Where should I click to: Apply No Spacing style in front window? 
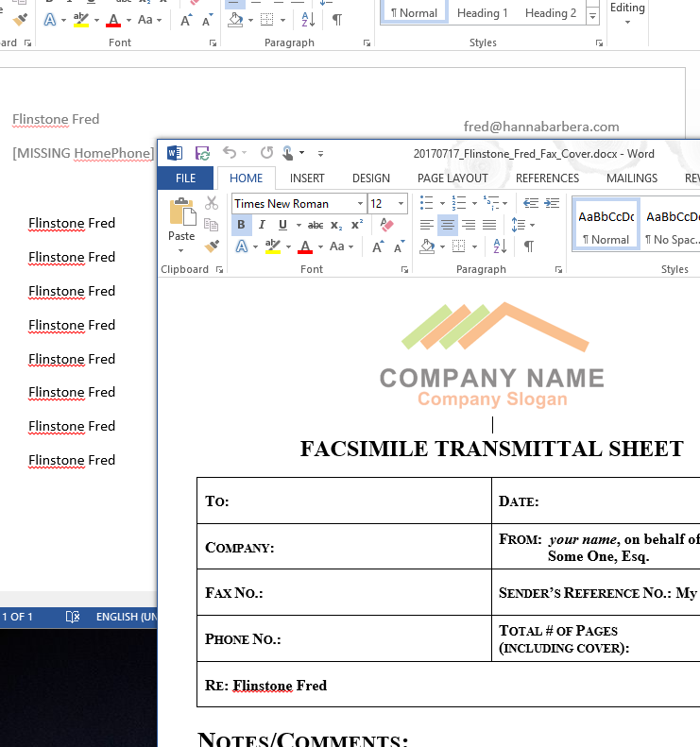point(671,226)
